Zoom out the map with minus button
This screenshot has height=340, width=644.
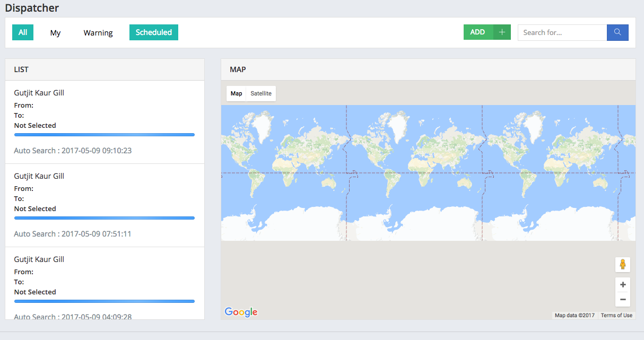coord(623,300)
